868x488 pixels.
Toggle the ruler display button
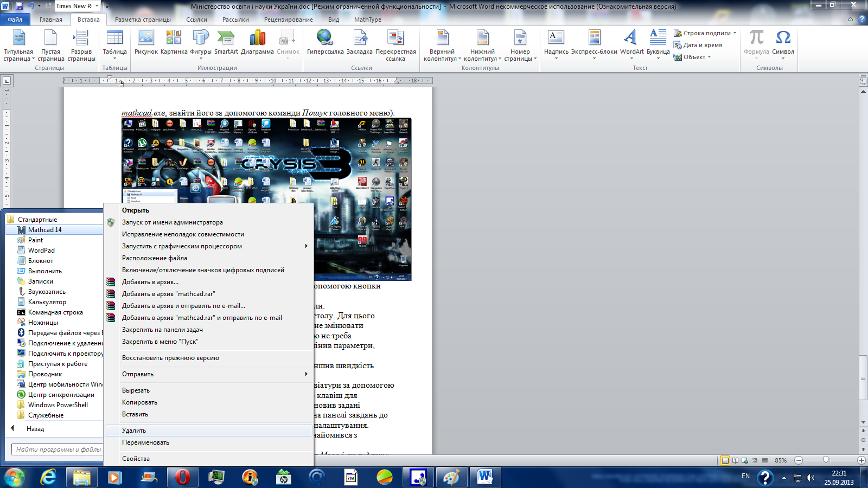(x=863, y=82)
